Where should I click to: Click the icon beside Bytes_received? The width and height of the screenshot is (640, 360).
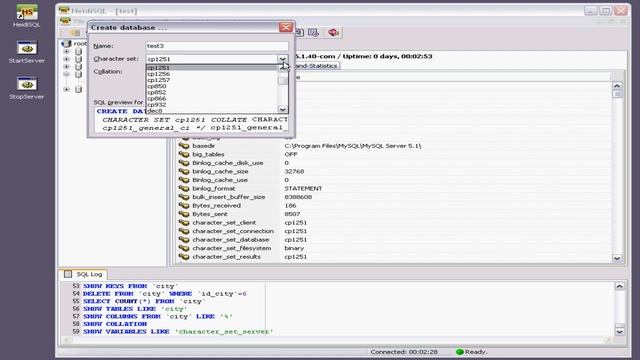(x=184, y=206)
